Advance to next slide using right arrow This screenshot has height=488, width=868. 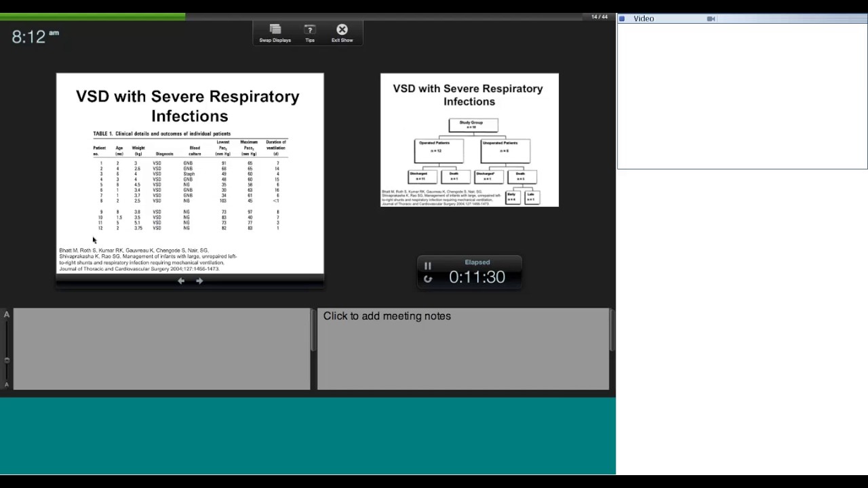pos(199,281)
